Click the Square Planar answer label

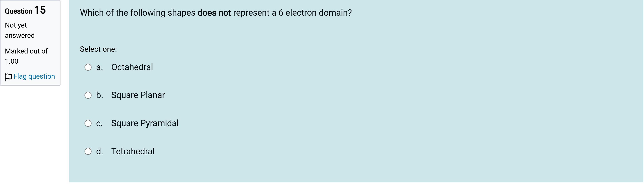click(138, 95)
